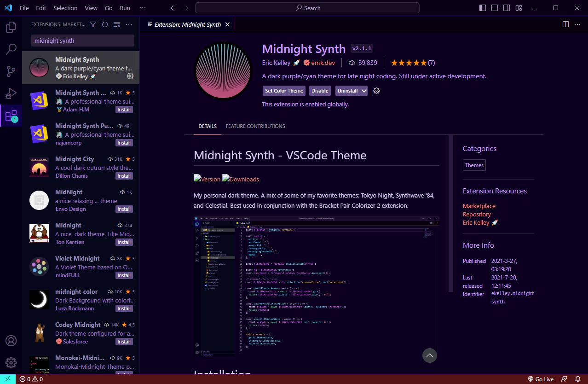588x384 pixels.
Task: Click the theme preview screenshot
Action: coord(317,286)
